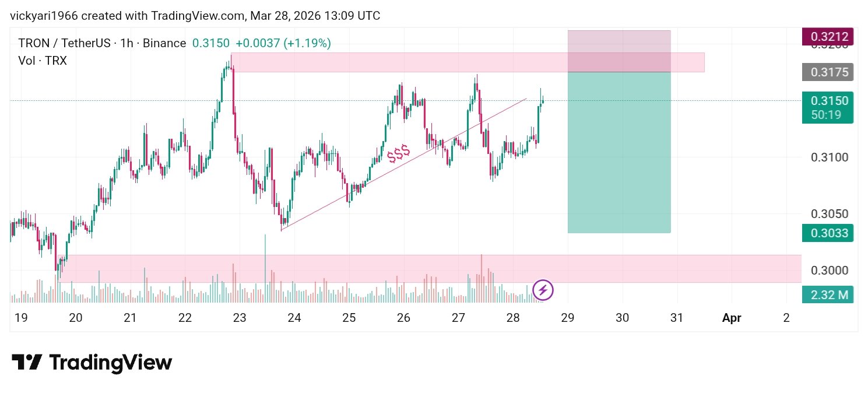This screenshot has width=868, height=393.
Task: Select the 0.3175 entry price label
Action: pyautogui.click(x=828, y=72)
